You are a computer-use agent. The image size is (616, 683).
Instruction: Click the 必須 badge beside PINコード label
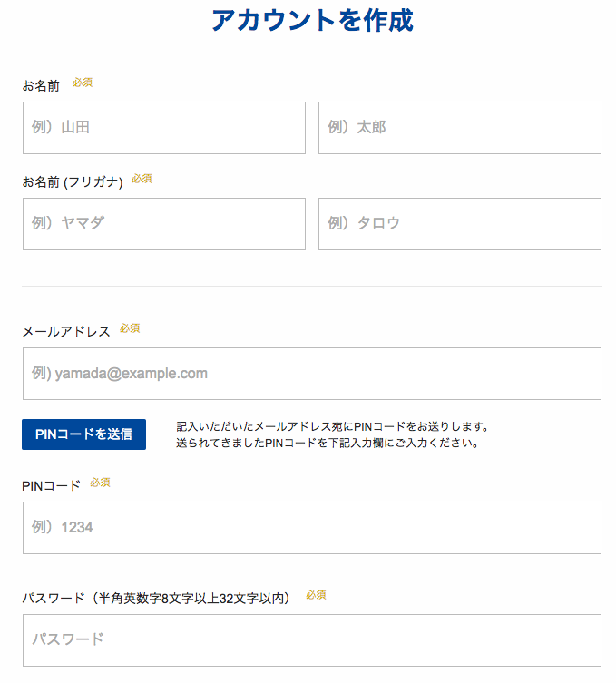tap(100, 483)
